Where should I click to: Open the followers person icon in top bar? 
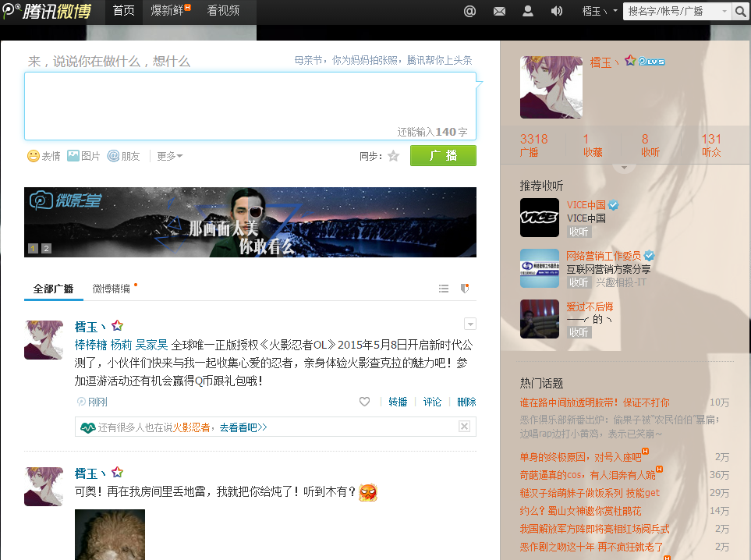(x=528, y=11)
